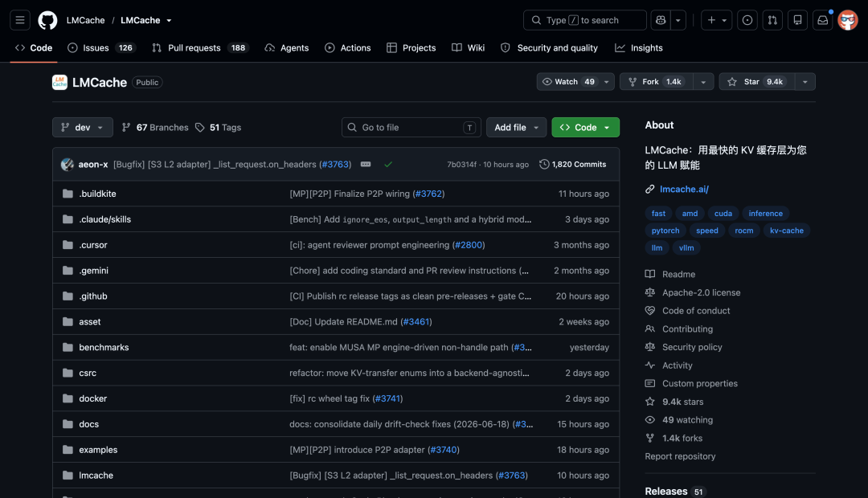The image size is (868, 498).
Task: Open the Projects tab
Action: click(x=411, y=48)
